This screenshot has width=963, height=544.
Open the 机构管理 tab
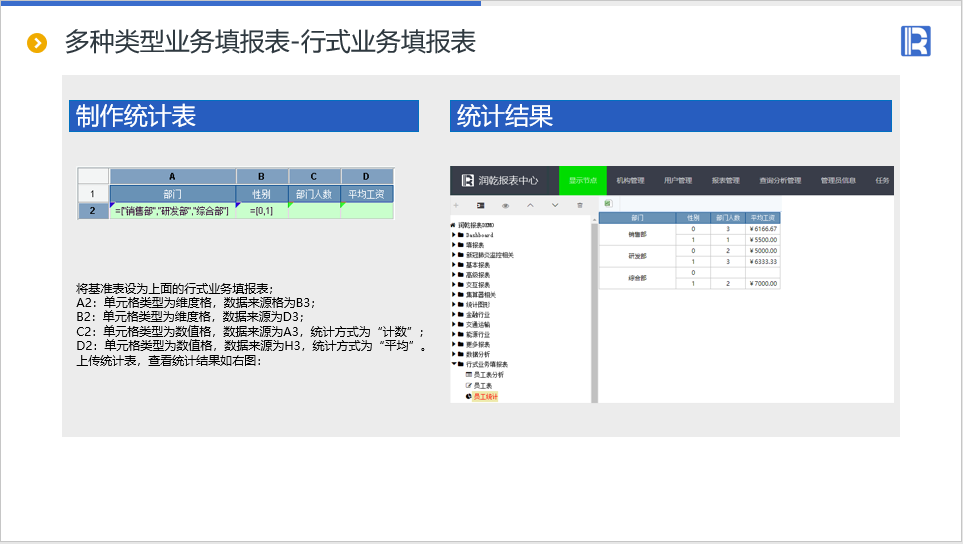pos(630,181)
